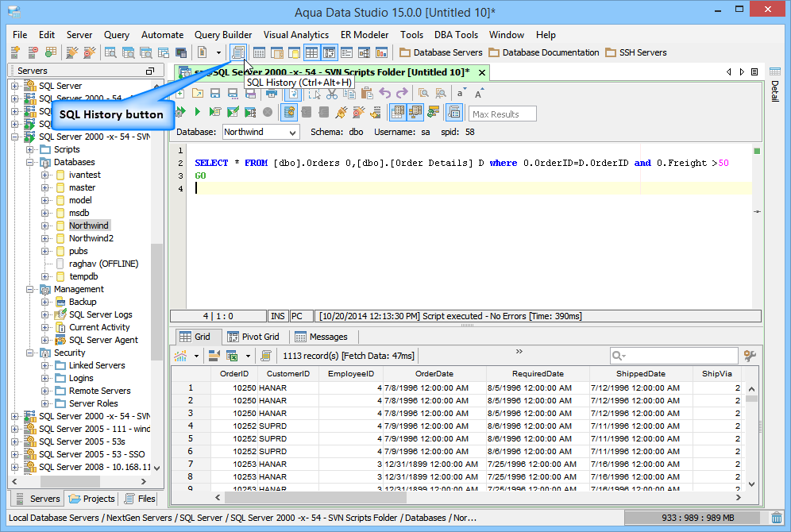Click the connect plug icon
The width and height of the screenshot is (791, 532).
tap(341, 112)
